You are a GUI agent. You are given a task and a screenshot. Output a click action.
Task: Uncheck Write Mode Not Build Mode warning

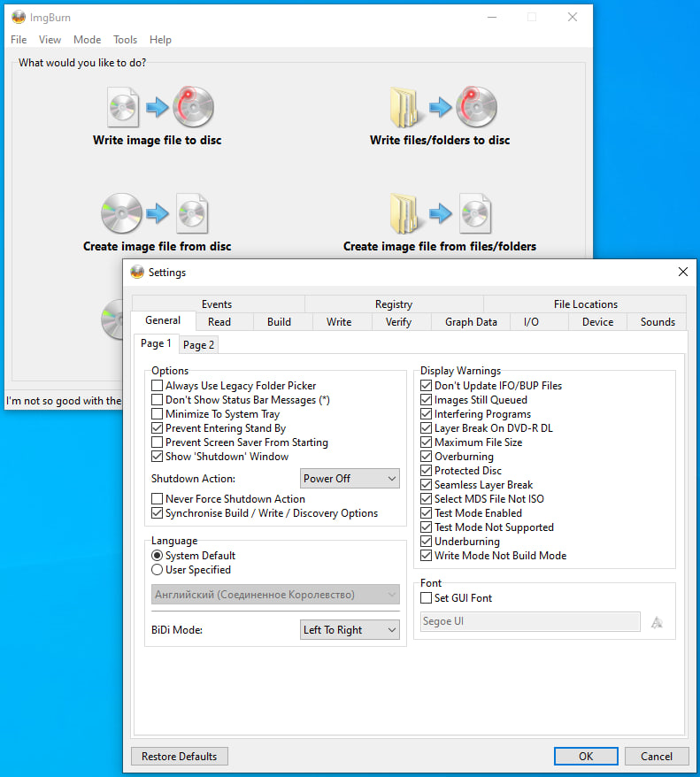tap(426, 556)
